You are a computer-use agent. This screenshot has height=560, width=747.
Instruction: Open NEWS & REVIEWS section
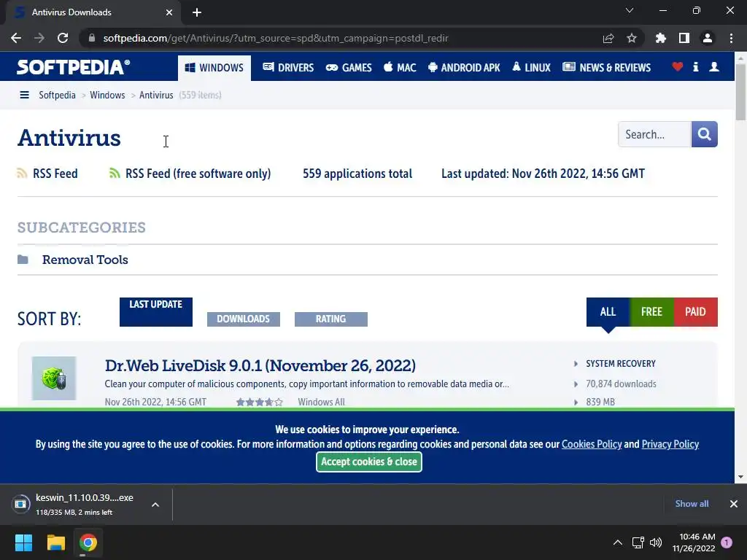tap(606, 68)
